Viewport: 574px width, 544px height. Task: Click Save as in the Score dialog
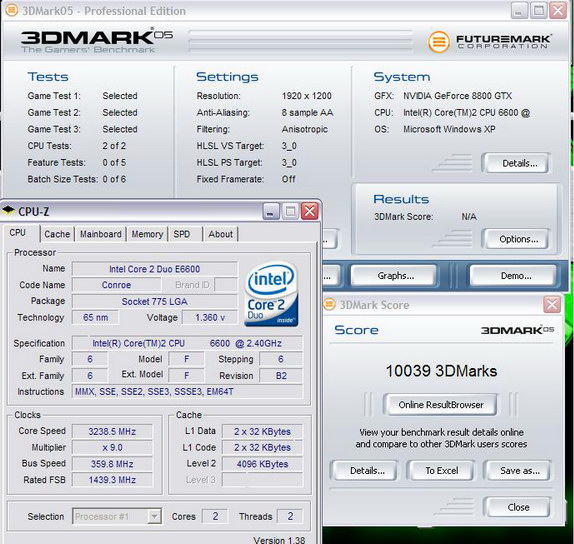tap(518, 471)
